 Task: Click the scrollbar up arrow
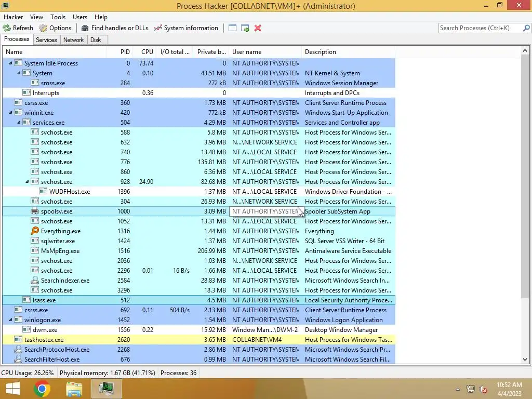[525, 51]
